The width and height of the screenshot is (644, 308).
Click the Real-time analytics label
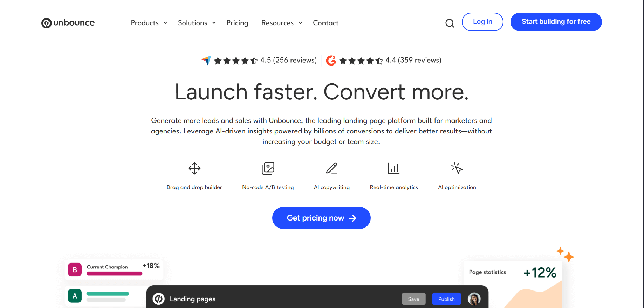(x=394, y=187)
